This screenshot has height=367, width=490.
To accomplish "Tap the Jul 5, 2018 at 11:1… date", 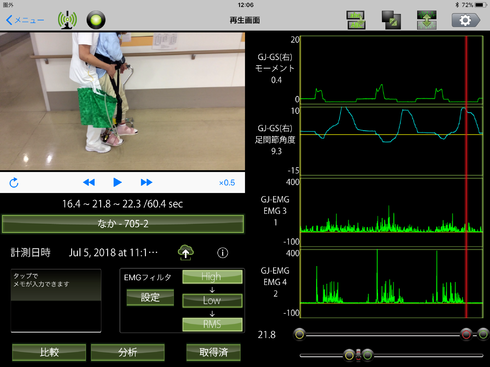I will tap(113, 253).
